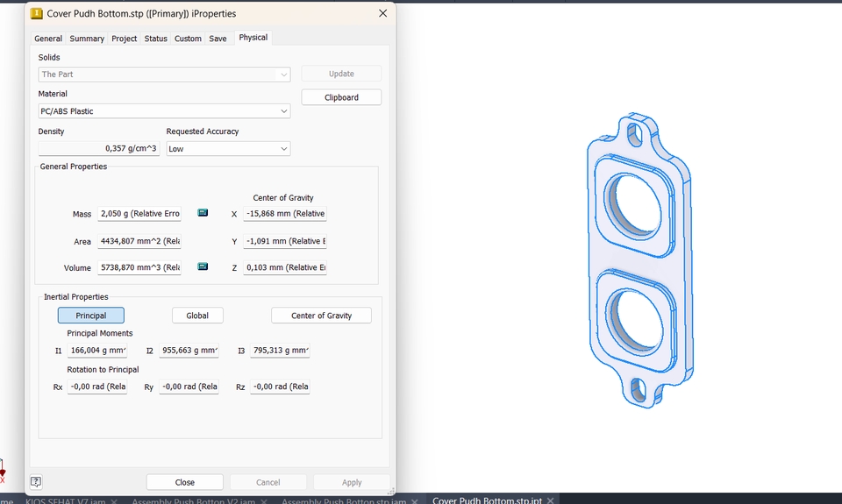The height and width of the screenshot is (504, 842).
Task: Click the Density field 0,357 g/cm^3
Action: coord(99,148)
